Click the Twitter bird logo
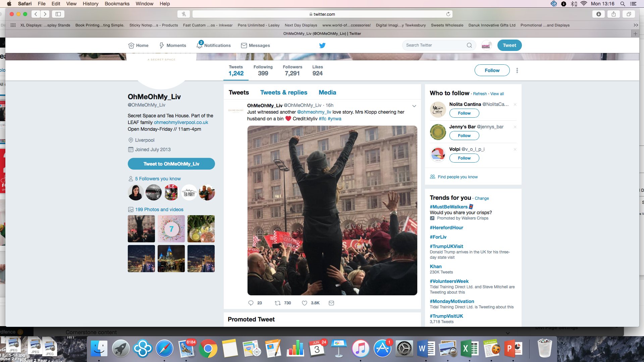 (x=322, y=45)
